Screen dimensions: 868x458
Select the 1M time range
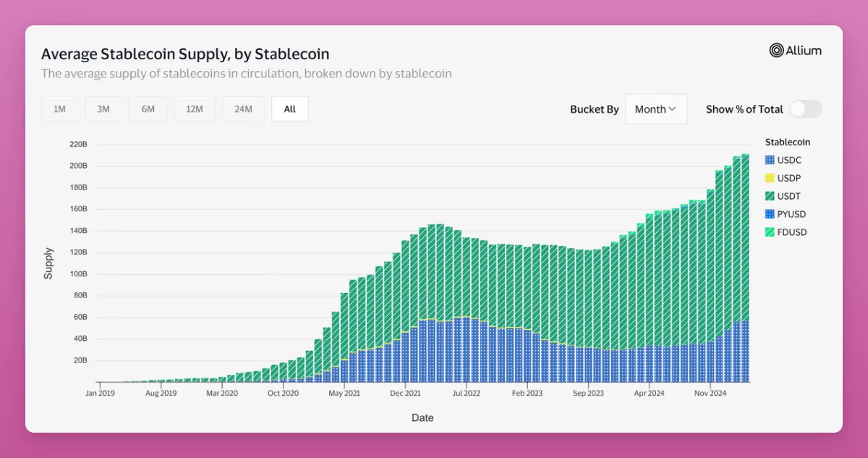click(59, 109)
